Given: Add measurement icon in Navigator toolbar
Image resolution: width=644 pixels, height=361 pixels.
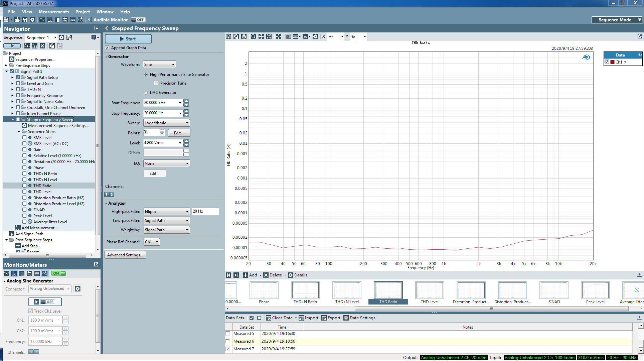Looking at the screenshot, I should tap(35, 46).
